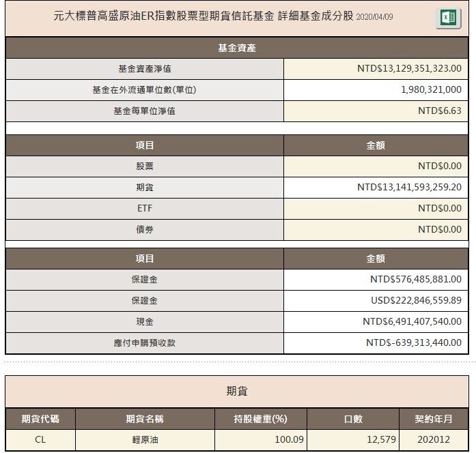Click the 期貨代碼 column header
476x453 pixels.
click(x=40, y=419)
